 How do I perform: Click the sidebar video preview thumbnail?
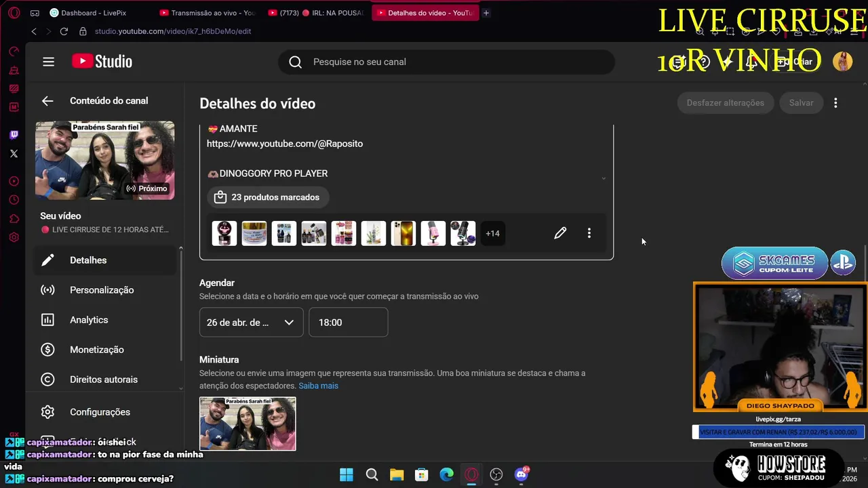104,161
